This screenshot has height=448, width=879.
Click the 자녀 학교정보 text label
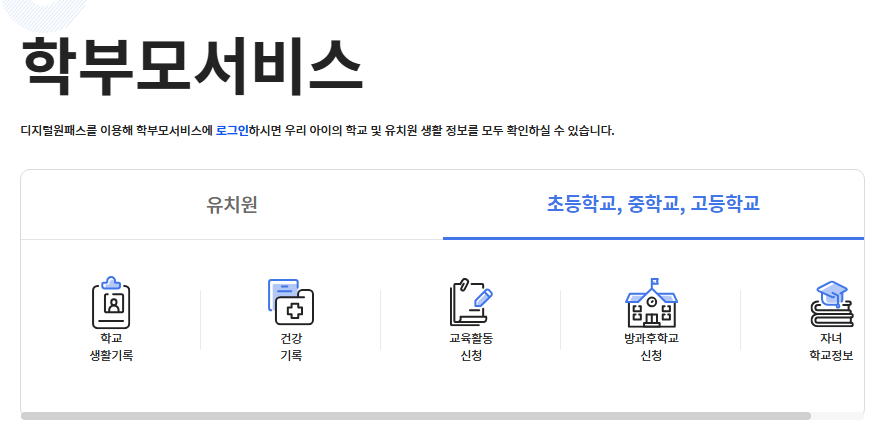tap(831, 347)
